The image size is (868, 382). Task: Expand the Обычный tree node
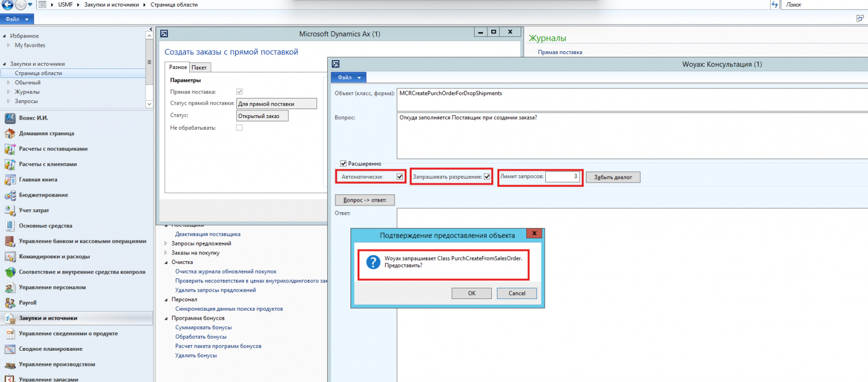[x=8, y=82]
